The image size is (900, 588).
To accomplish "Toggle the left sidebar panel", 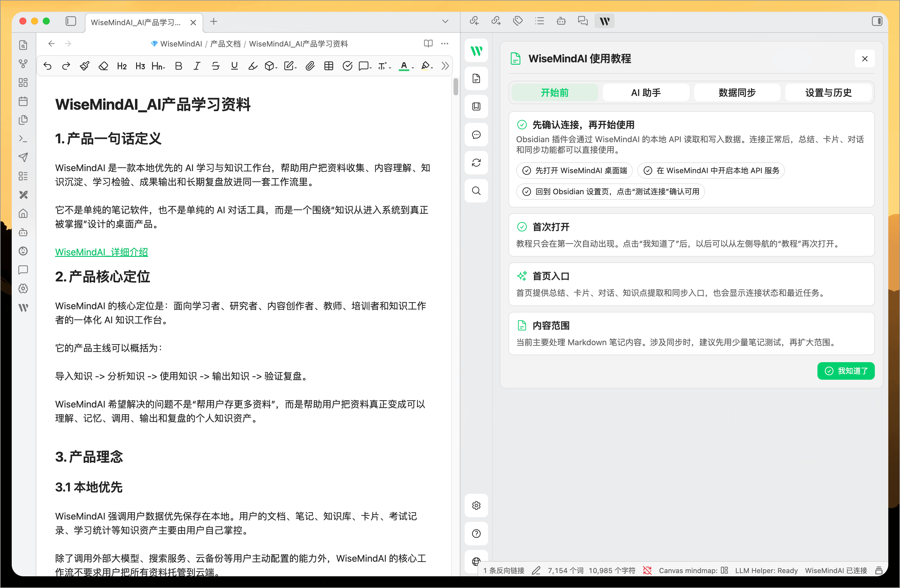I will pos(71,21).
